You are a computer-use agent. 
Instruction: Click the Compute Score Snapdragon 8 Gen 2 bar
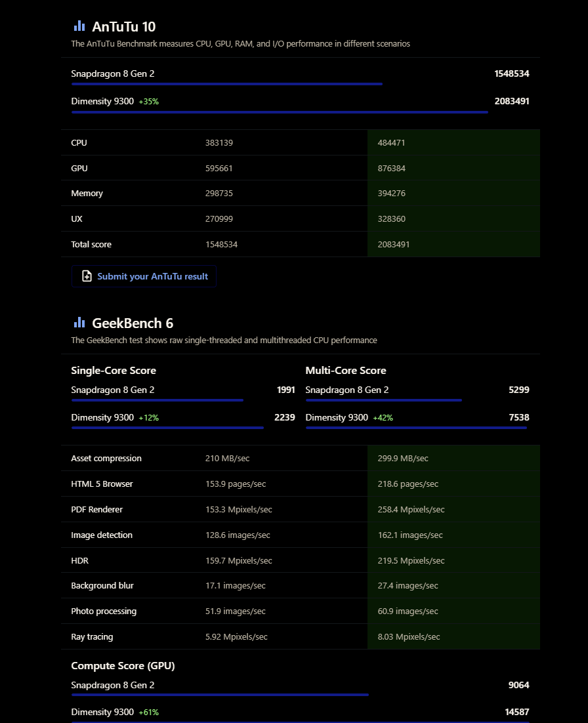tap(220, 695)
